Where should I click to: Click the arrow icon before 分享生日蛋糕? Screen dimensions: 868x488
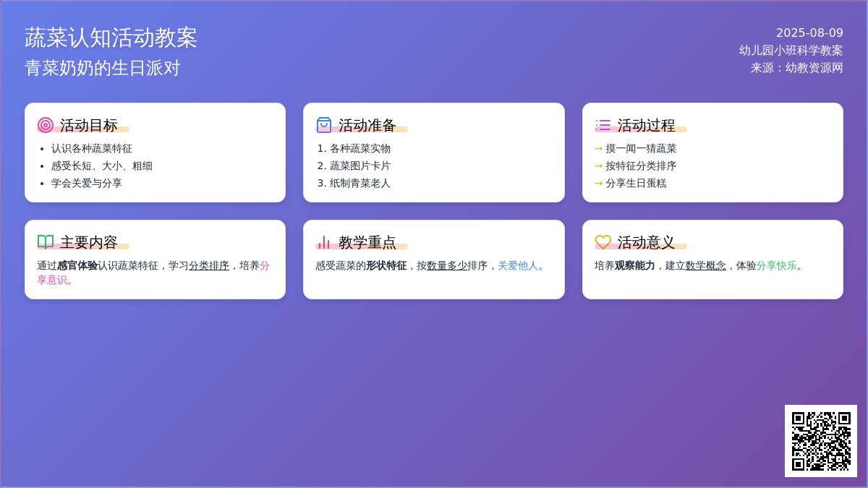[x=599, y=183]
